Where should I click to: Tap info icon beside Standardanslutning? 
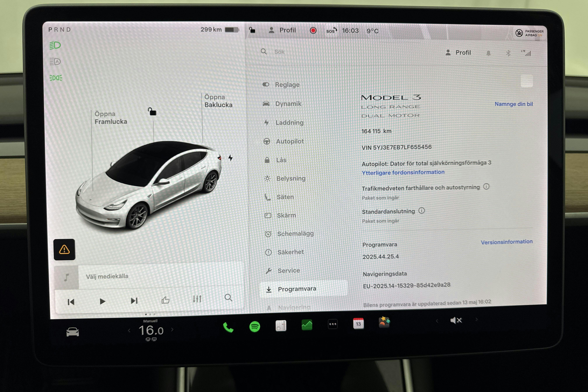[x=421, y=210]
